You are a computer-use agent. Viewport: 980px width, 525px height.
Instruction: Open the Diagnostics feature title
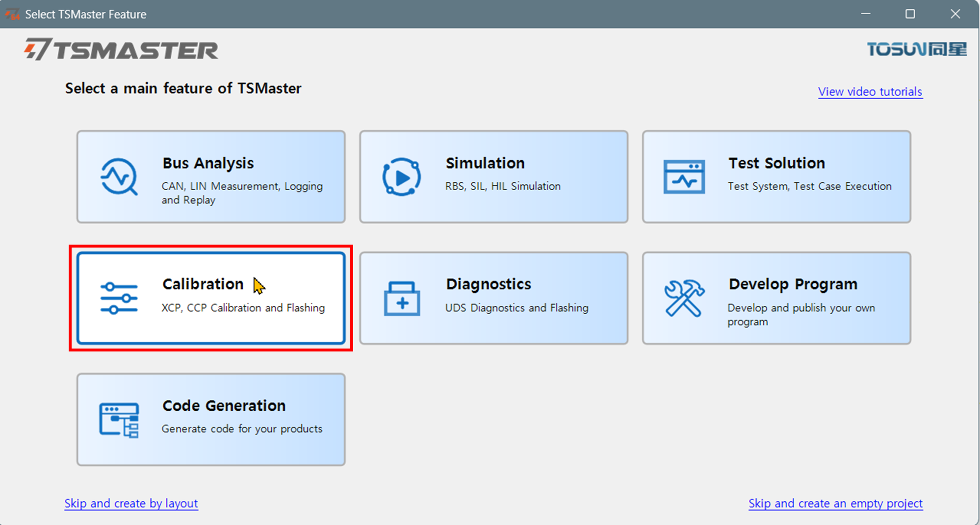coord(489,284)
